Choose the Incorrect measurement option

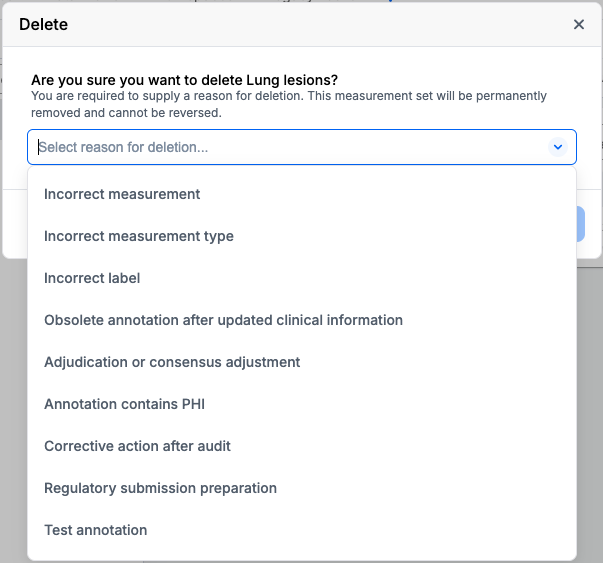pos(302,194)
